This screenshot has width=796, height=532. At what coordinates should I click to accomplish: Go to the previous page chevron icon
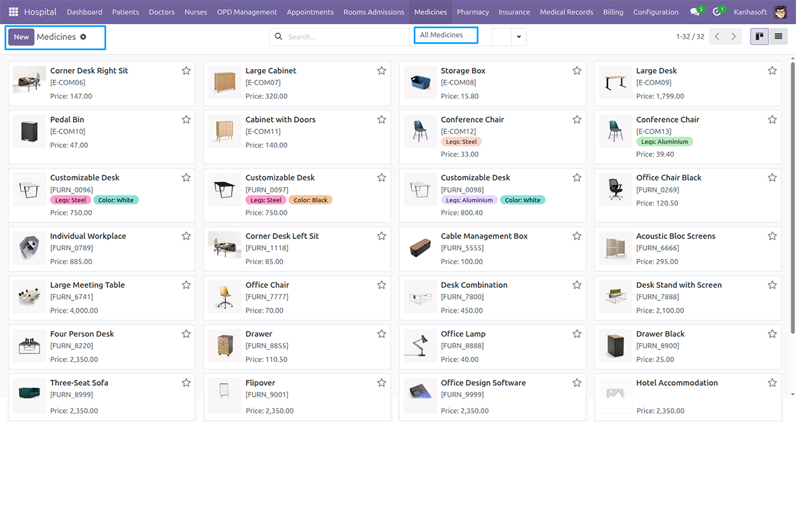click(717, 36)
